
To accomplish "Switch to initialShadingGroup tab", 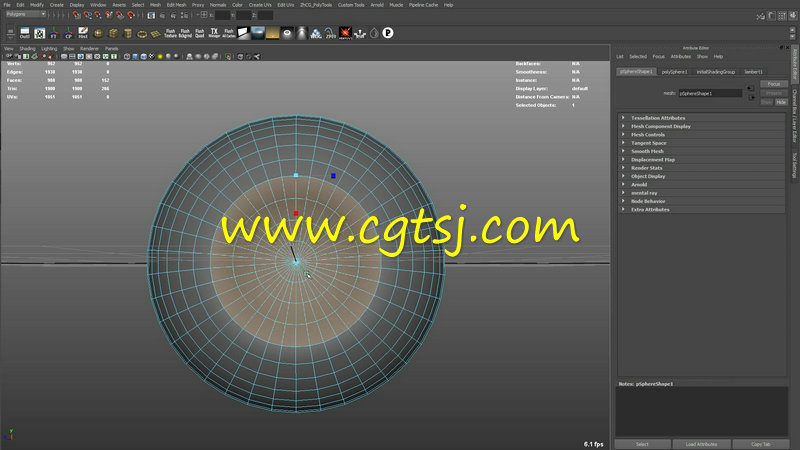I will [x=716, y=72].
